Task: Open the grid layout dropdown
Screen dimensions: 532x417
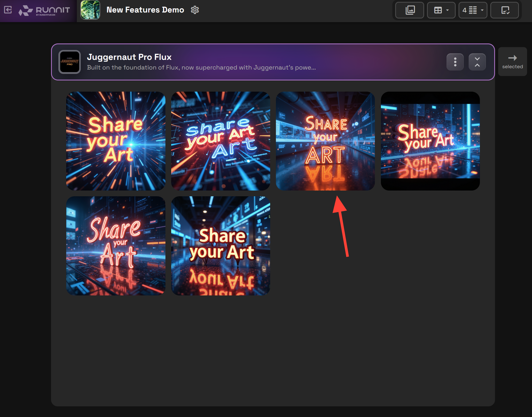Action: [441, 10]
